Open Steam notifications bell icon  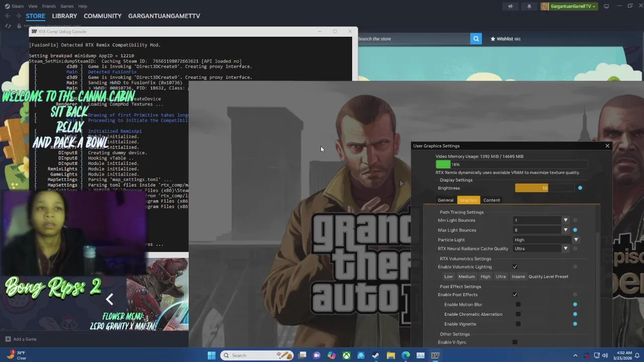(529, 6)
